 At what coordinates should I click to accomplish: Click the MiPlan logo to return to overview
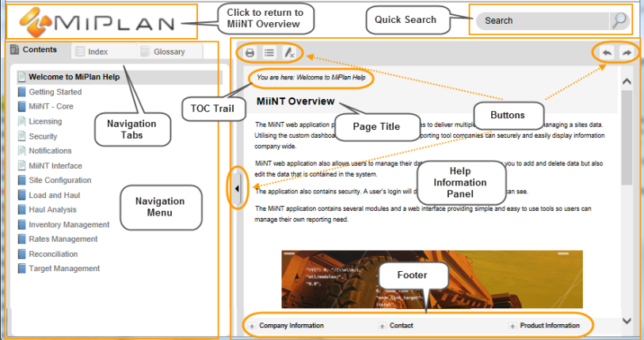click(97, 21)
